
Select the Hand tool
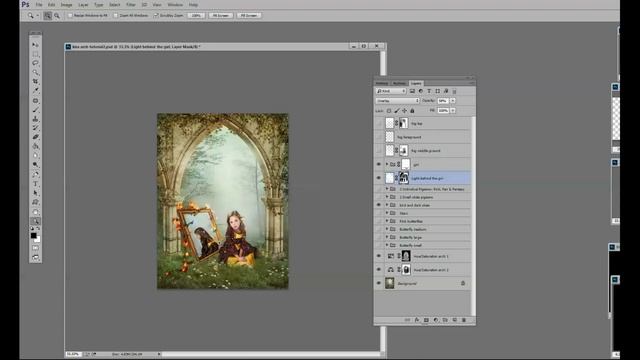36,212
